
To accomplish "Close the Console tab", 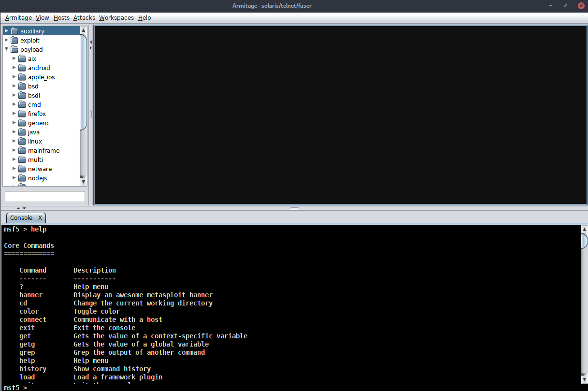I will (40, 217).
